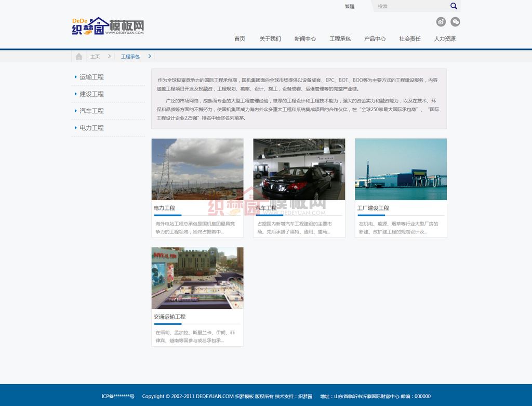
Task: Open the 交通运输工程 project title link
Action: 169,317
